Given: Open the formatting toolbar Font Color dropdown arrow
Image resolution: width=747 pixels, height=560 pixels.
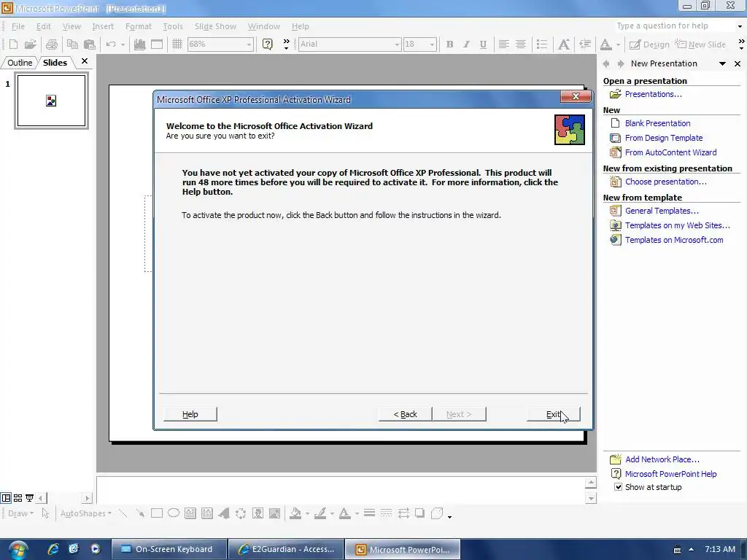Looking at the screenshot, I should point(619,44).
